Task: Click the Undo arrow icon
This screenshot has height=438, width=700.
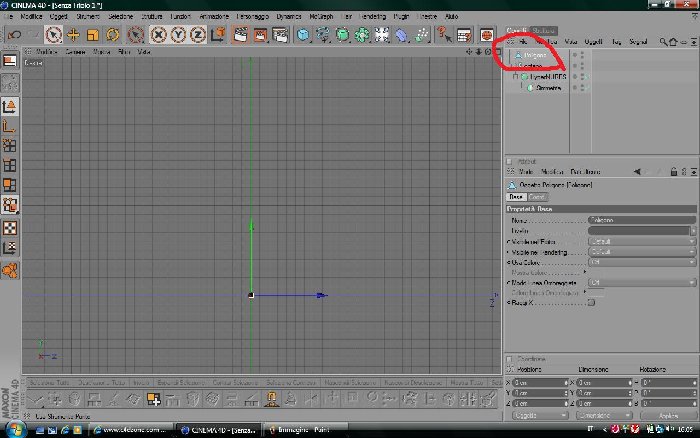Action: tap(14, 34)
